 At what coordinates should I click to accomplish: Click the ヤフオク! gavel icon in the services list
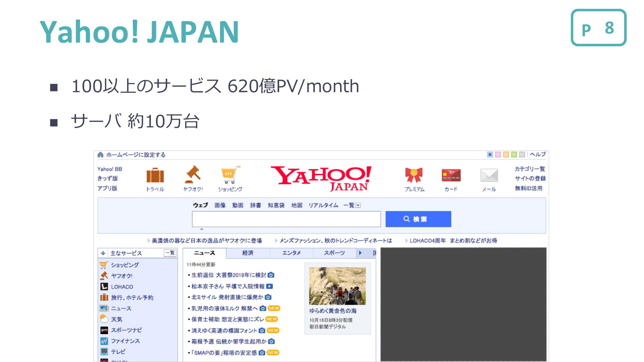[104, 276]
